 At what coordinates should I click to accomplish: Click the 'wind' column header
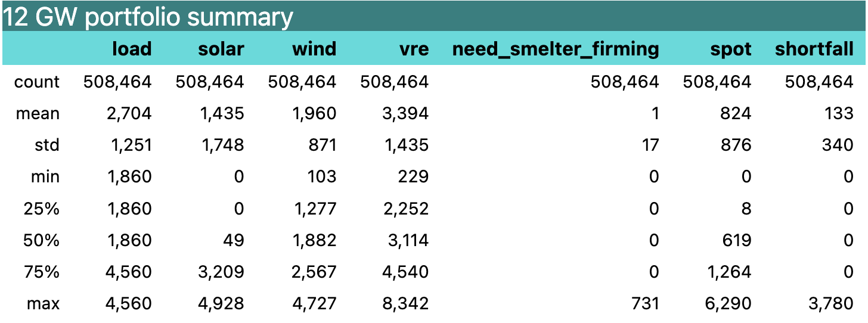tap(314, 49)
